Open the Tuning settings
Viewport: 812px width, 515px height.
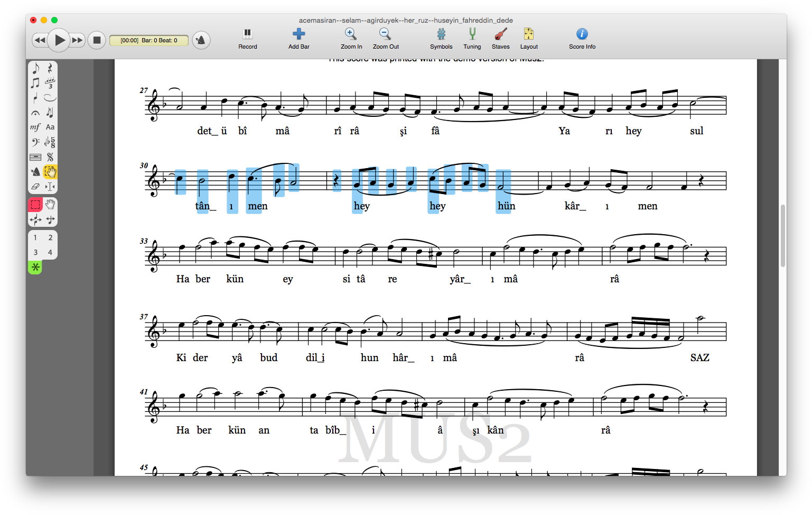tap(472, 39)
